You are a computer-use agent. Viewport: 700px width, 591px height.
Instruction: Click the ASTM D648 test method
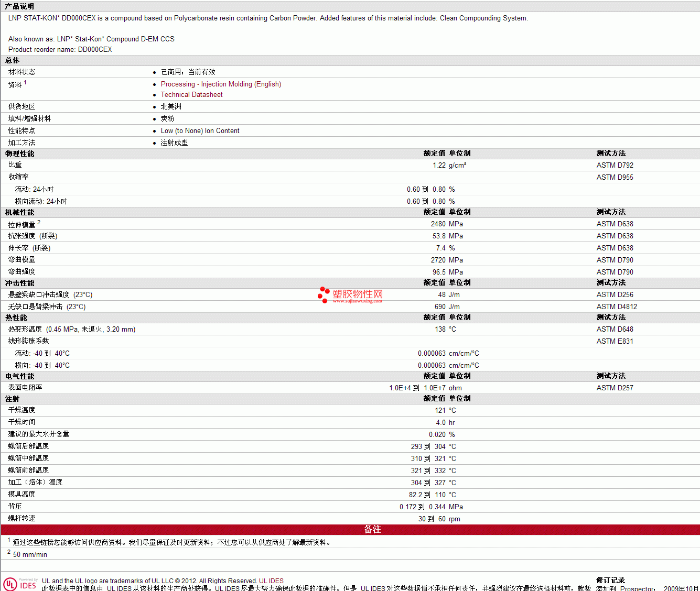point(615,330)
